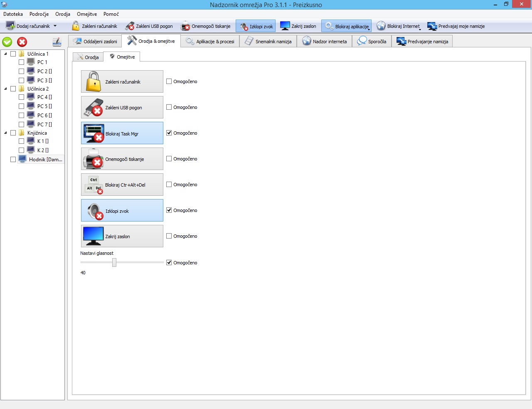This screenshot has width=532, height=409.
Task: Open the Dodaj računalnik dropdown arrow
Action: 55,26
